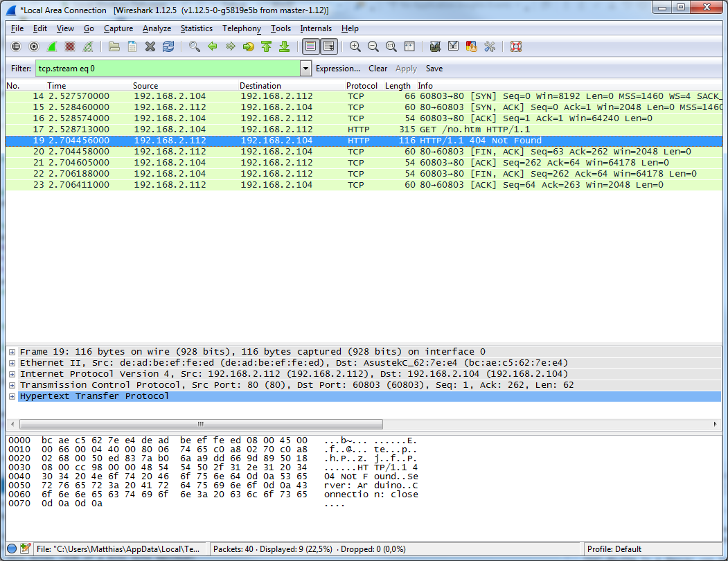This screenshot has height=561, width=728.
Task: Open expert info from the status bar circle
Action: click(x=12, y=549)
